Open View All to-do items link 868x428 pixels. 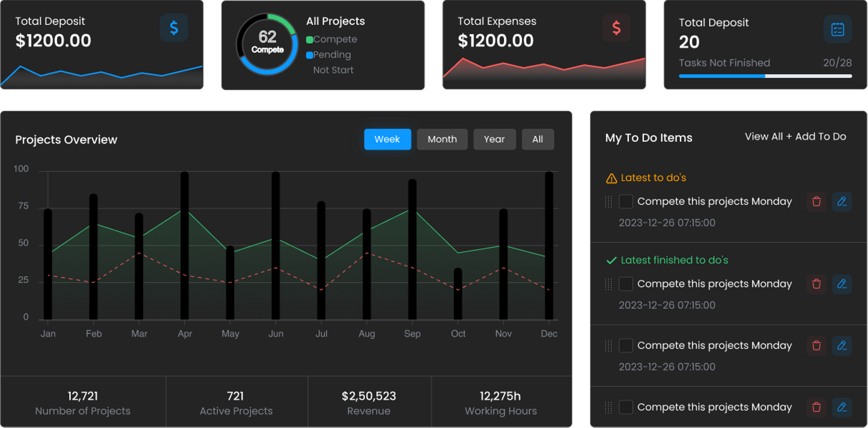coord(764,137)
